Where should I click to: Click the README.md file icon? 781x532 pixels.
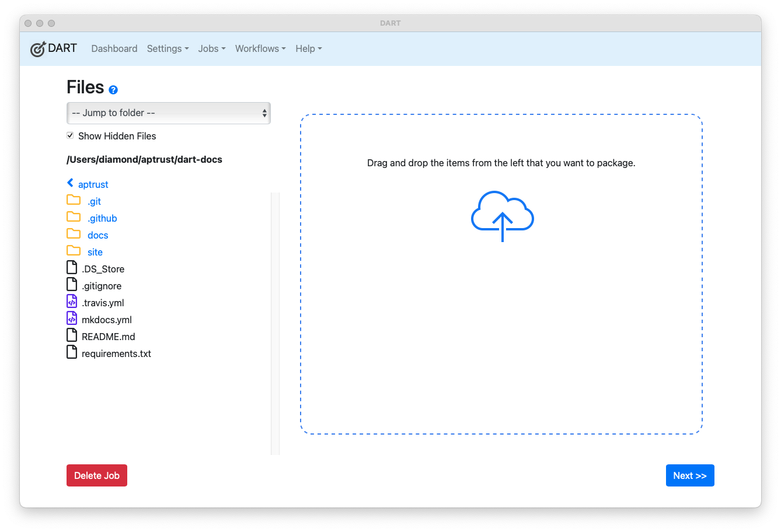[x=72, y=335]
